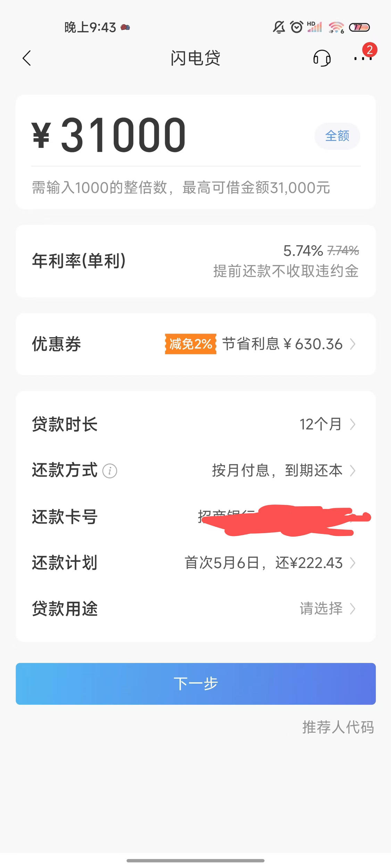391x868 pixels.
Task: Open 贷款时长 12个月 duration picker
Action: click(x=195, y=424)
